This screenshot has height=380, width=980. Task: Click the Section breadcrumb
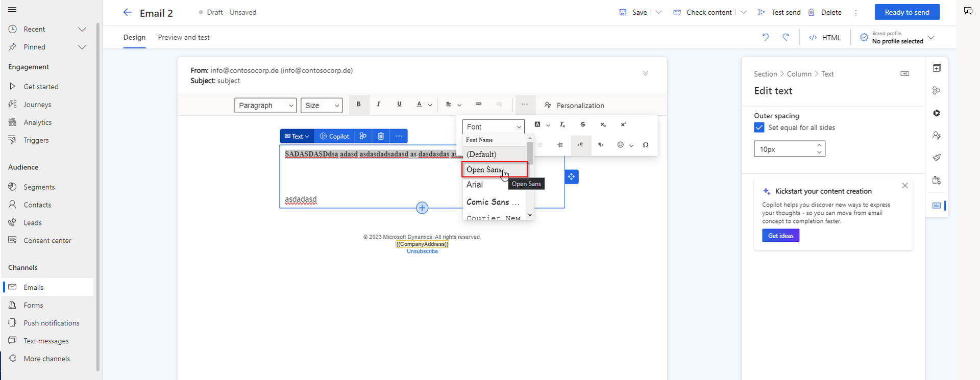(x=765, y=74)
